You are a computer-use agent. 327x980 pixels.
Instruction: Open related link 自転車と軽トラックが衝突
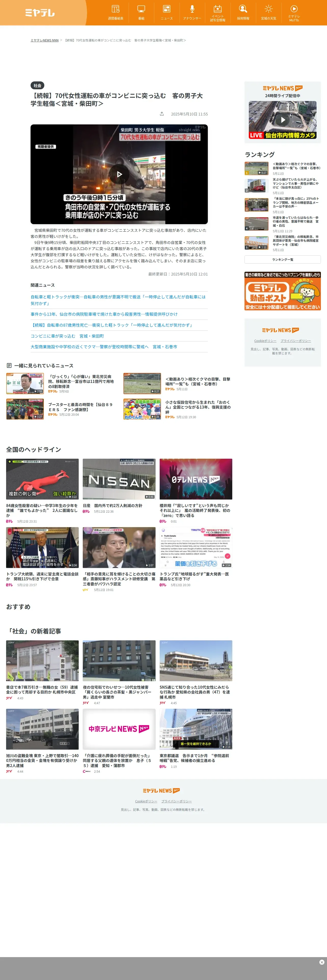tap(119, 300)
